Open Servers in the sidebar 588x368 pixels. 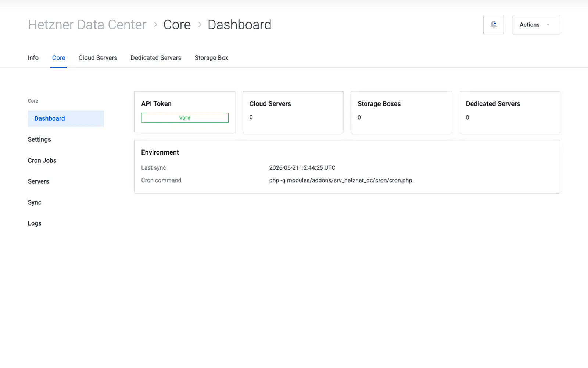38,181
